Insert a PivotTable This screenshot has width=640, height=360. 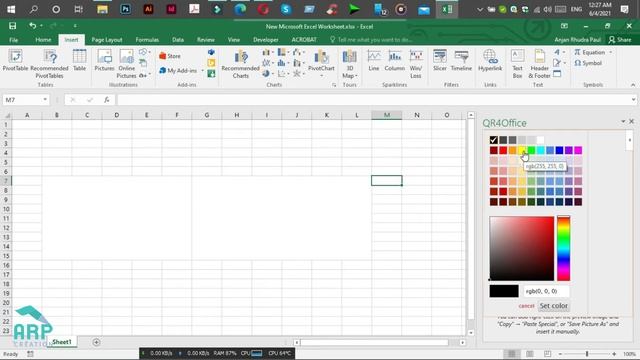(x=15, y=60)
